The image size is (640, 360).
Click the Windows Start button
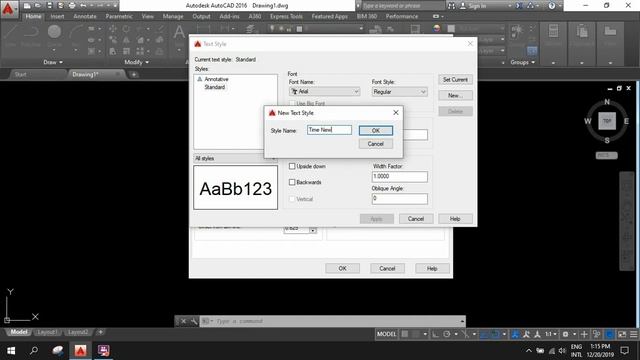(x=11, y=351)
